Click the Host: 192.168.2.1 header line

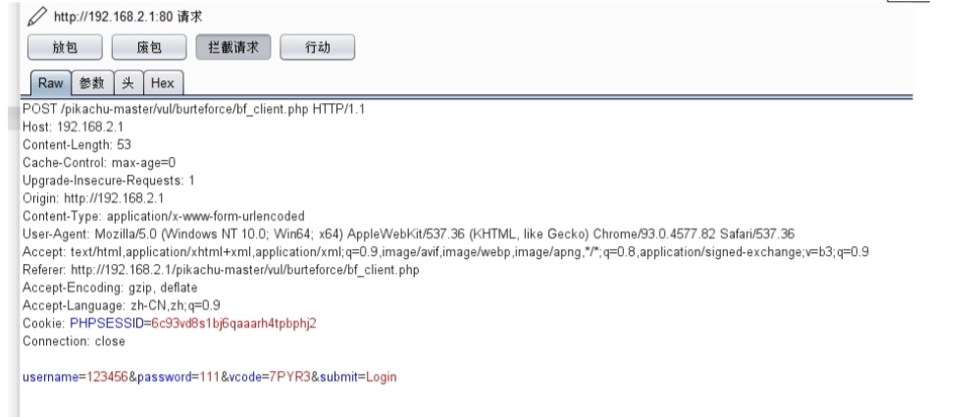(x=74, y=127)
